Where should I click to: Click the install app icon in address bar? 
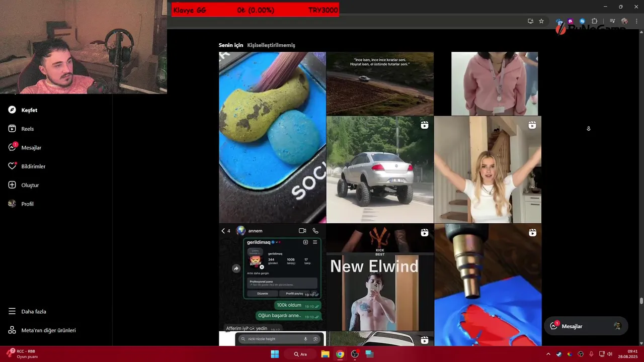click(x=530, y=21)
